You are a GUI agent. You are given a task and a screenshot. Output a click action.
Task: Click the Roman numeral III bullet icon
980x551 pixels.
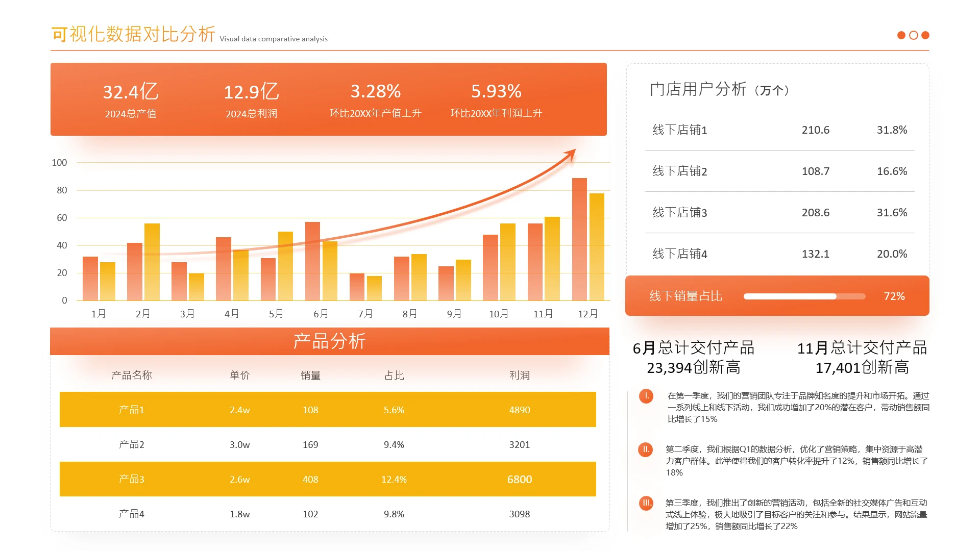tap(646, 503)
